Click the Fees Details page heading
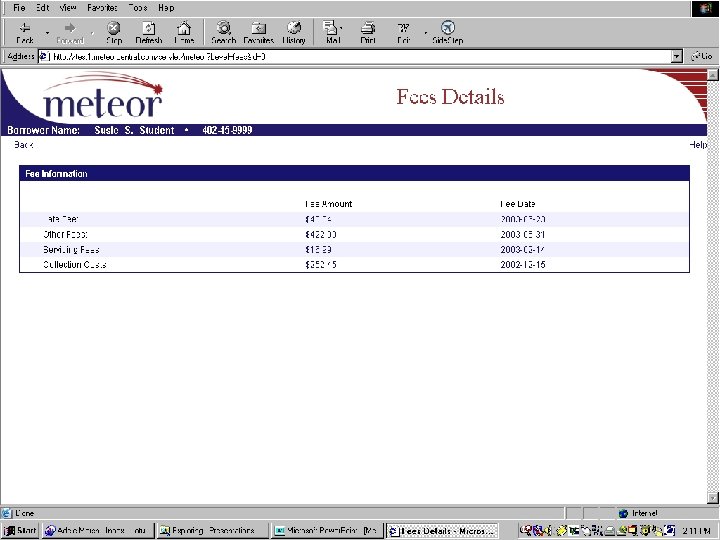Screen dimensions: 720x540 (450, 97)
